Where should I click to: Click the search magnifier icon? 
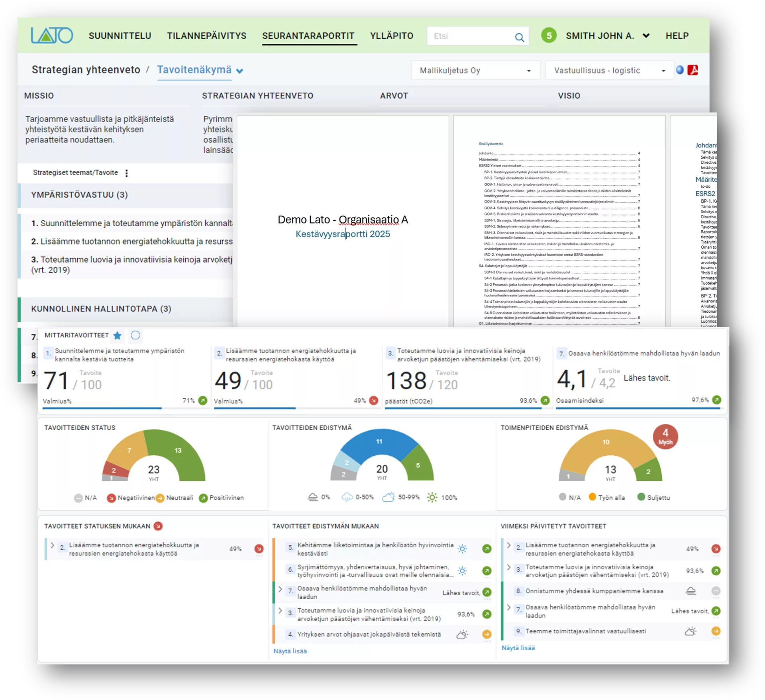click(520, 37)
